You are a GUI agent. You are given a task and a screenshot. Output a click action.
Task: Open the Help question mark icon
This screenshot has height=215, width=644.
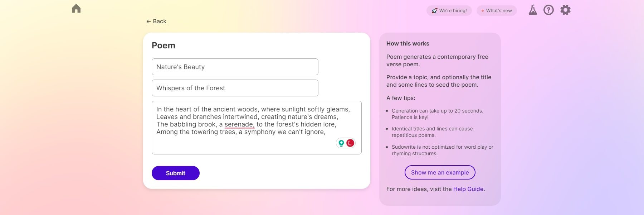548,10
